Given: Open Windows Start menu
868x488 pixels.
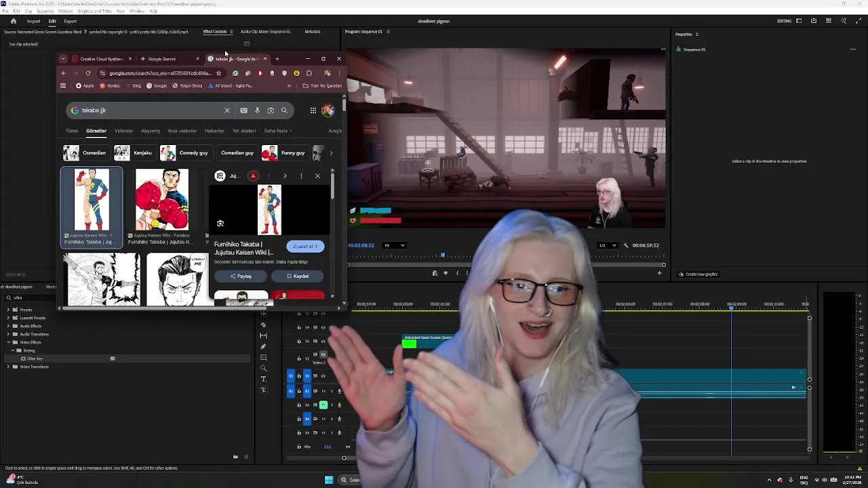Looking at the screenshot, I should coord(329,480).
